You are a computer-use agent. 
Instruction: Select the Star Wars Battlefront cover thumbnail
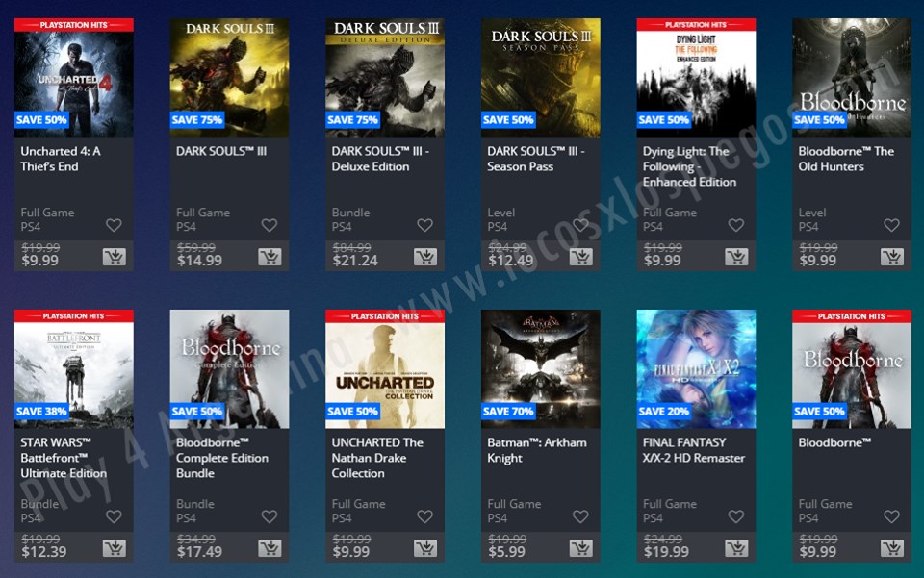tap(74, 369)
